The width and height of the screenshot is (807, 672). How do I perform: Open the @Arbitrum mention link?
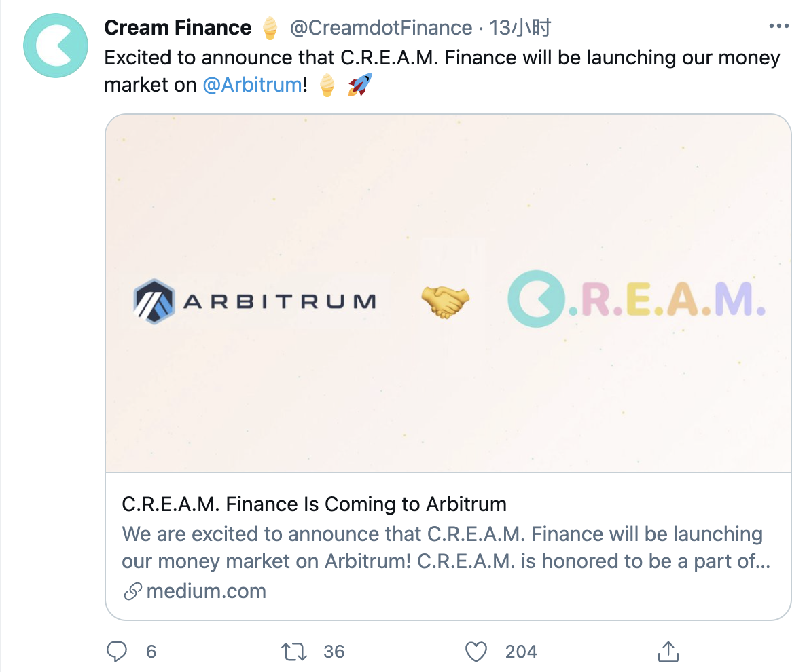[253, 85]
